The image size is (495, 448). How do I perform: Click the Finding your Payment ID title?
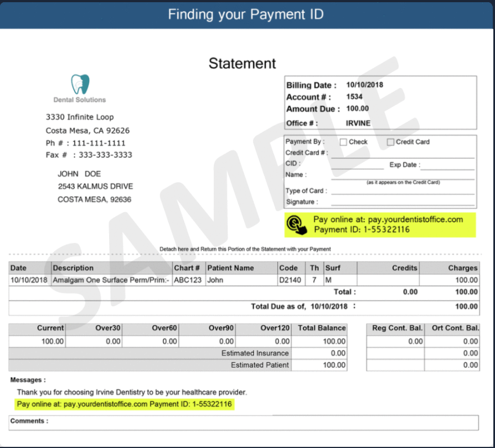coord(246,14)
